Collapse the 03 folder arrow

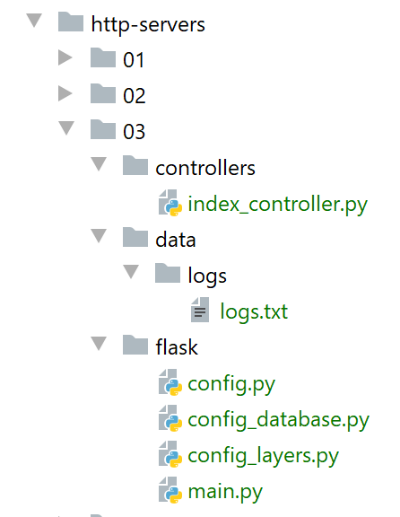(66, 128)
